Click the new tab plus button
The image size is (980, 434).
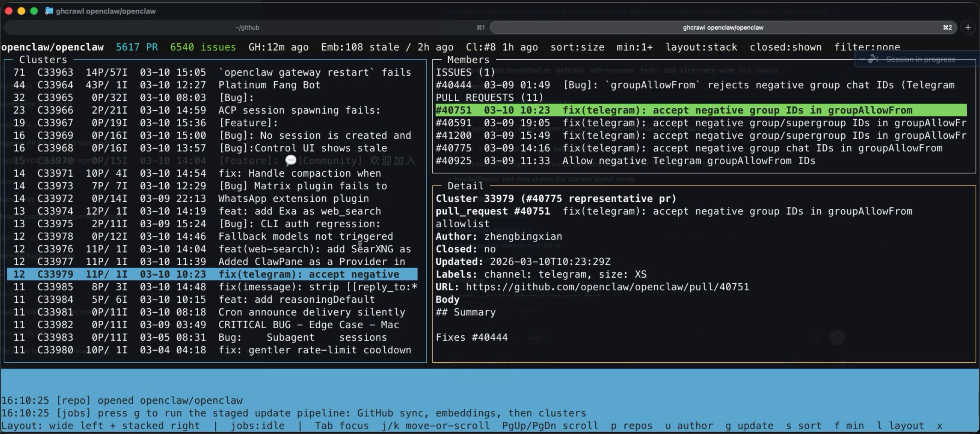click(x=968, y=27)
